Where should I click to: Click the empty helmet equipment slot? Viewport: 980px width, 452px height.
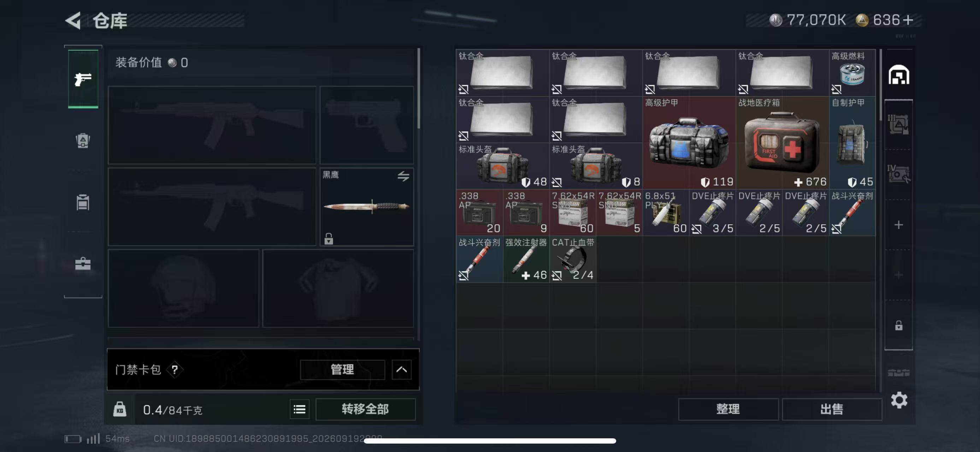pyautogui.click(x=183, y=288)
